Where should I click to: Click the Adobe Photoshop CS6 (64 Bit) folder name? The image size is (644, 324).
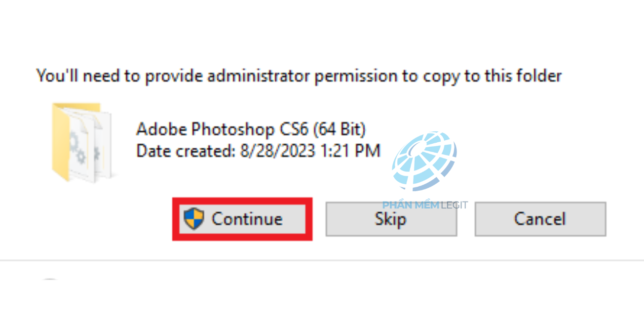(x=251, y=129)
